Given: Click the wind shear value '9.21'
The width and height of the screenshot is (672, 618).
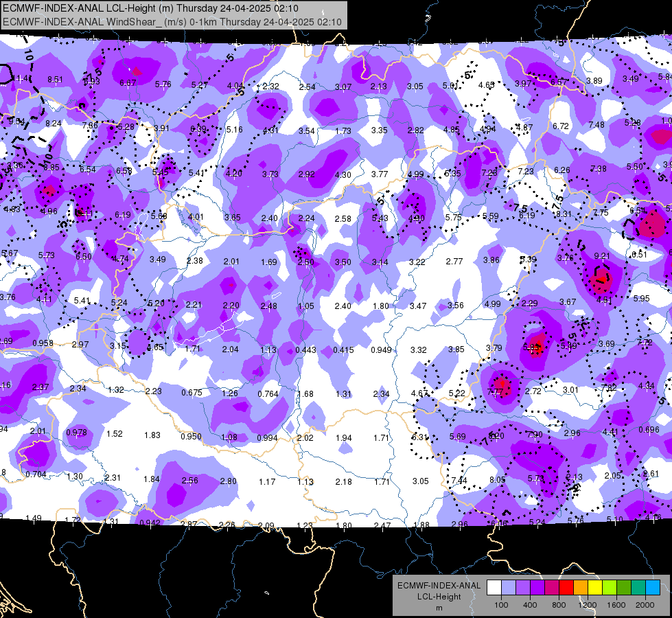Looking at the screenshot, I should tap(602, 256).
